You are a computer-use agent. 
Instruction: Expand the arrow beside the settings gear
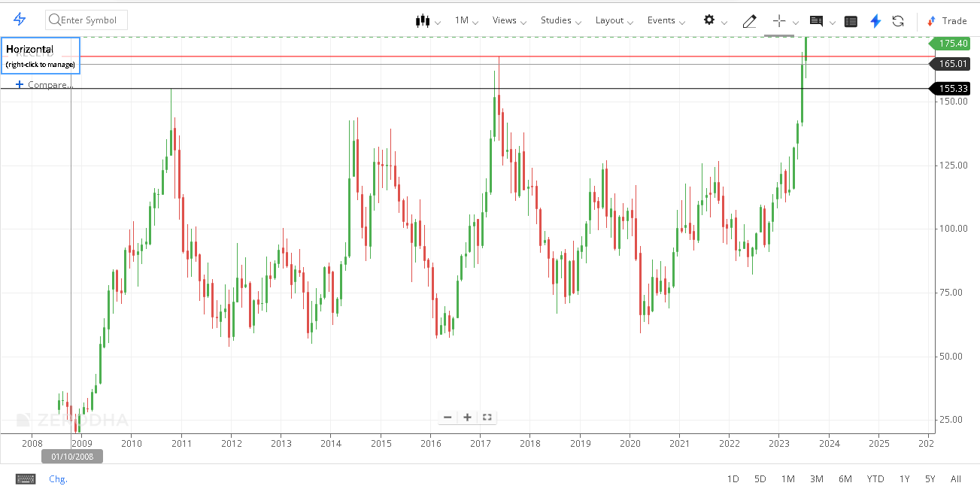pos(724,22)
